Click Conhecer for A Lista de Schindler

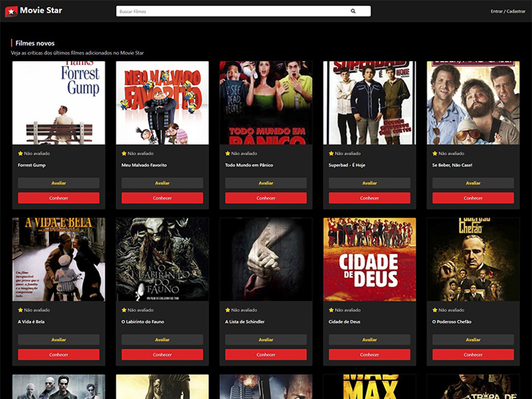[x=266, y=354]
